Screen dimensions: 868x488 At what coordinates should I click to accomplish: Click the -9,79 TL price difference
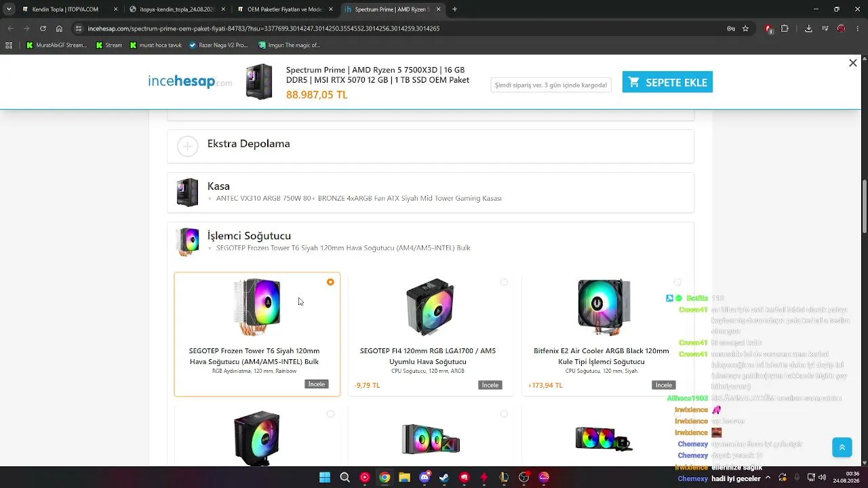pos(367,385)
